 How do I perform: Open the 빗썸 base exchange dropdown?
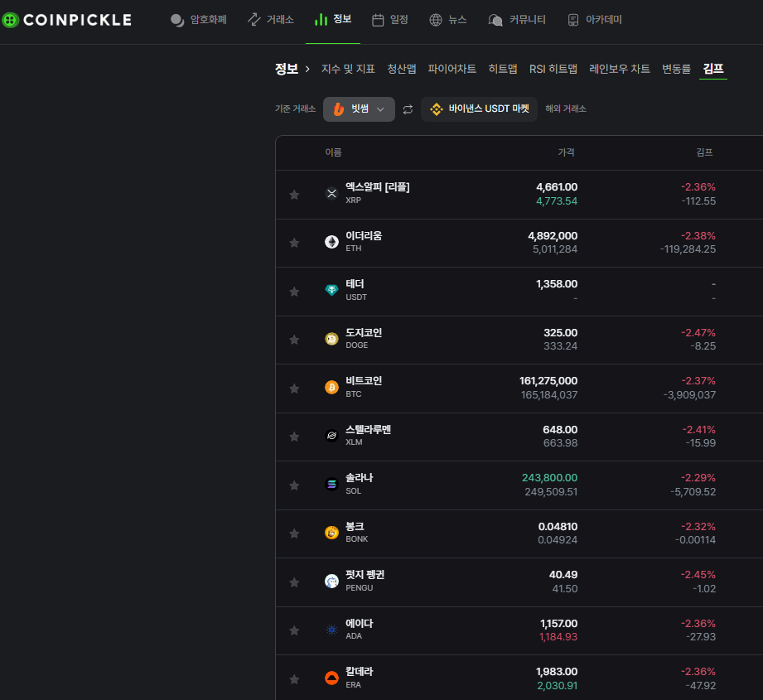tap(359, 109)
